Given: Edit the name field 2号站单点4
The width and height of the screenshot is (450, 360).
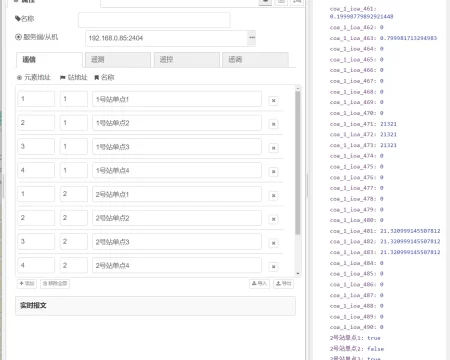Looking at the screenshot, I should pyautogui.click(x=177, y=265).
